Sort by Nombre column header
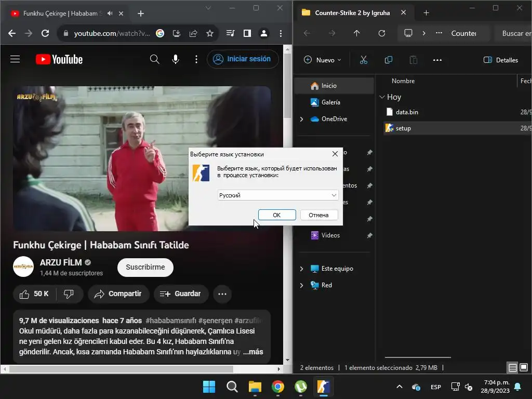 pyautogui.click(x=403, y=81)
